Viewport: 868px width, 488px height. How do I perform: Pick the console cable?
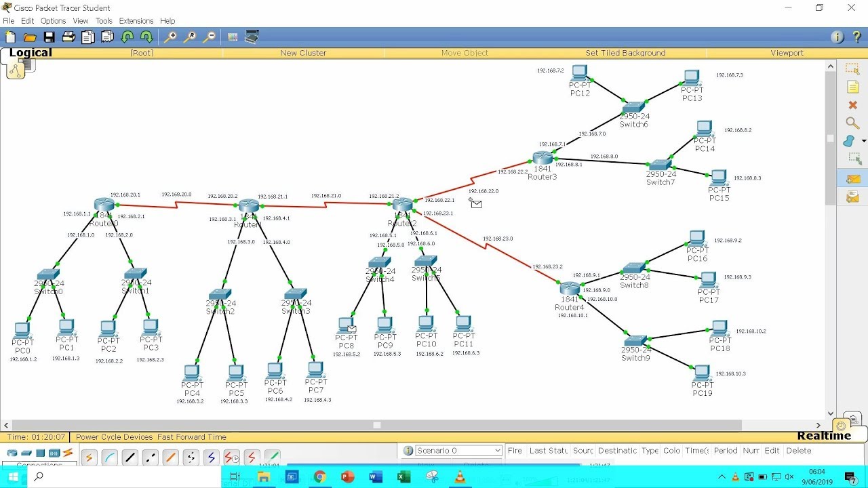(109, 457)
